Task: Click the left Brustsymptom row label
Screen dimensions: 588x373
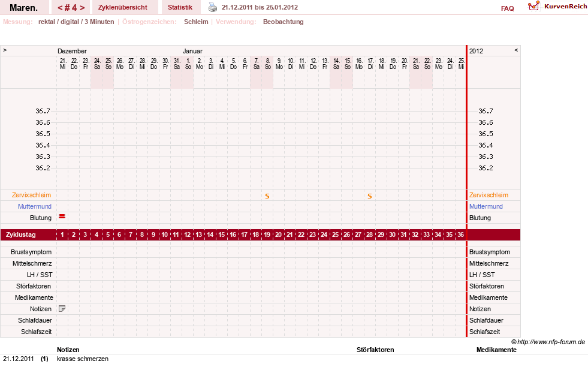Action: pos(31,252)
